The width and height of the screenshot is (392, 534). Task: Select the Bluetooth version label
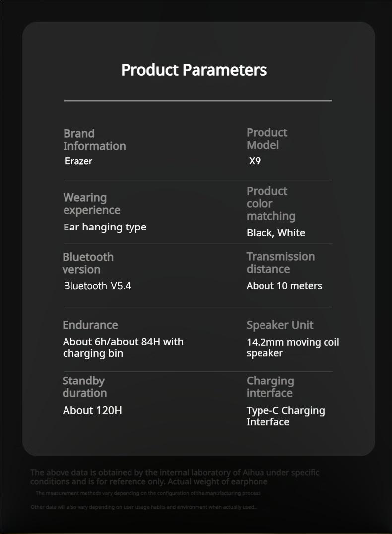click(x=88, y=263)
